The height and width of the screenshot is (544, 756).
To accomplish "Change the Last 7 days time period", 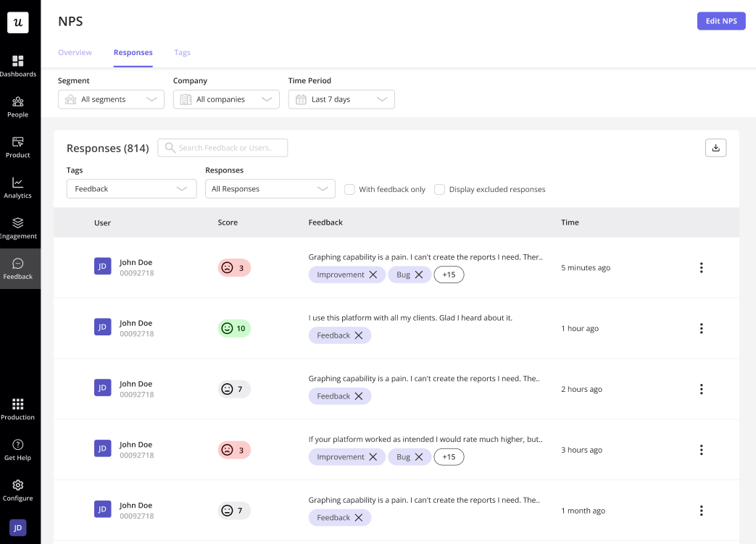I will point(341,99).
